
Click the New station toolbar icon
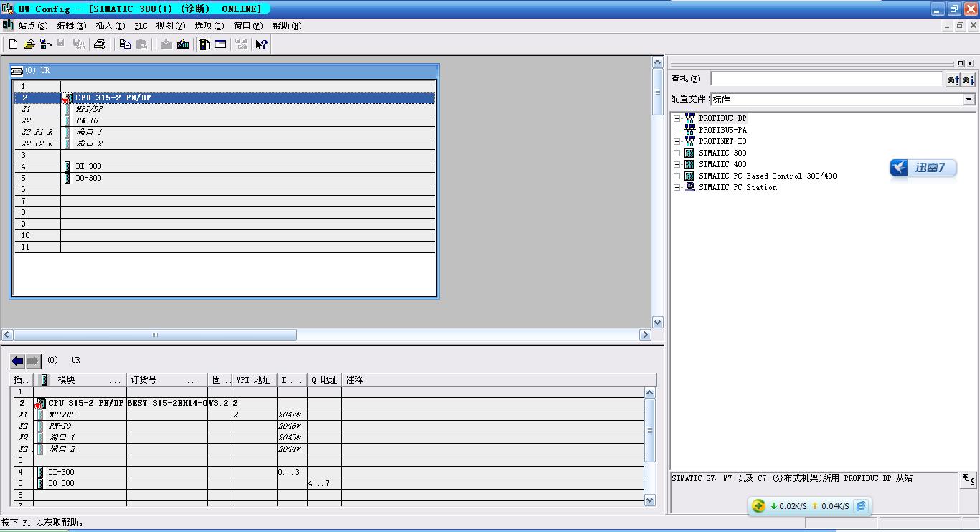13,44
